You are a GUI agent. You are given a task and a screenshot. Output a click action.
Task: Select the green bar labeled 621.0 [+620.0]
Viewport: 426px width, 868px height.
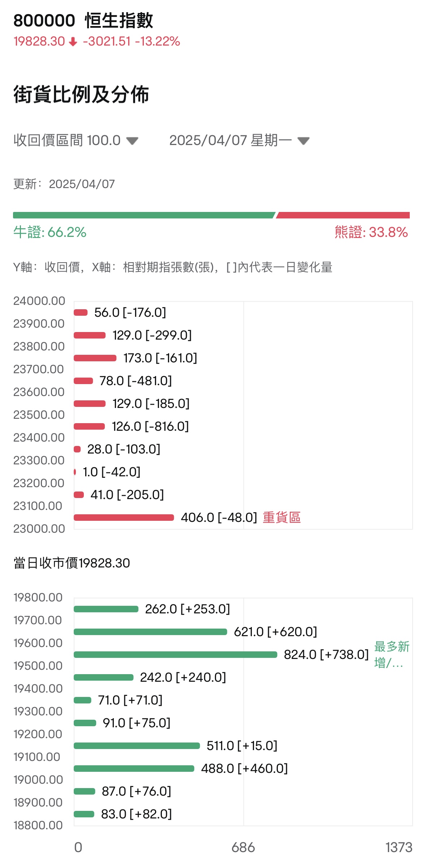(150, 632)
